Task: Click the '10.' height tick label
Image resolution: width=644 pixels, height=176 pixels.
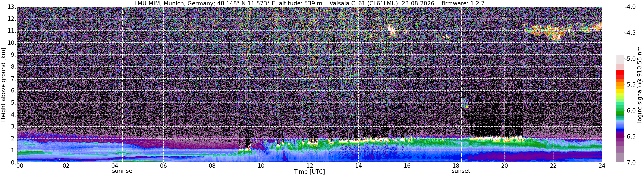Action: coord(12,43)
